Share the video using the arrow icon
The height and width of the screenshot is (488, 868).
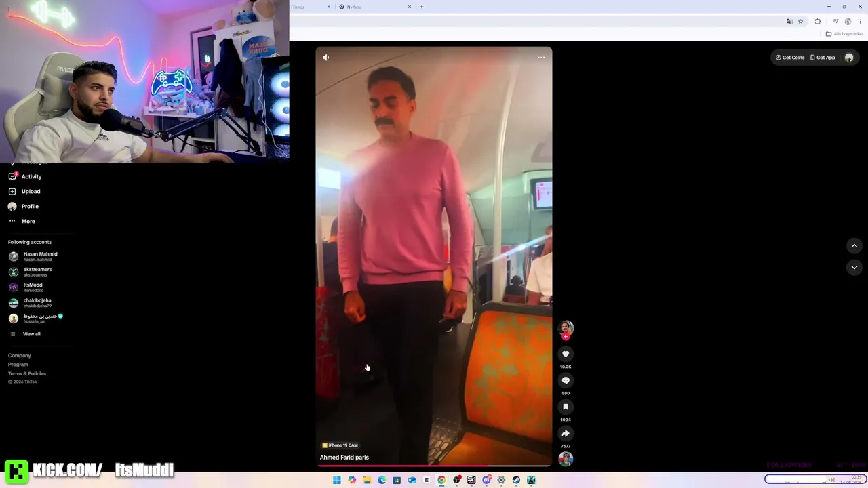point(566,433)
